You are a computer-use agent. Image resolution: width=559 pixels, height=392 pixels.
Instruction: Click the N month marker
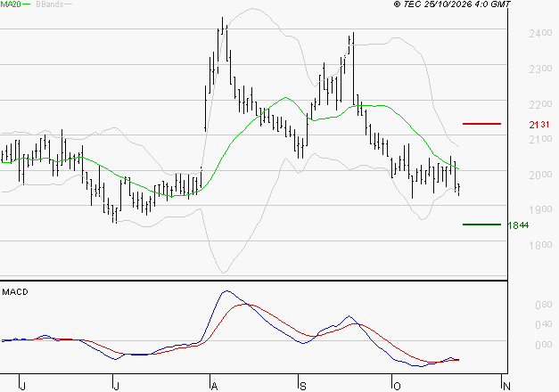(x=506, y=386)
